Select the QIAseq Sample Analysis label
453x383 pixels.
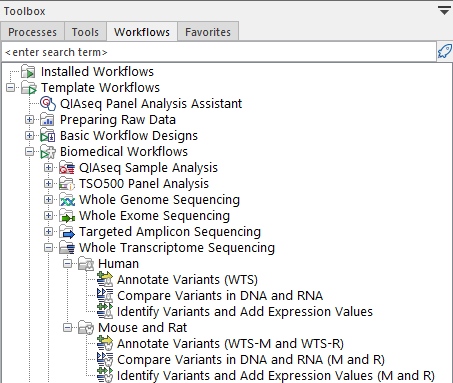148,168
